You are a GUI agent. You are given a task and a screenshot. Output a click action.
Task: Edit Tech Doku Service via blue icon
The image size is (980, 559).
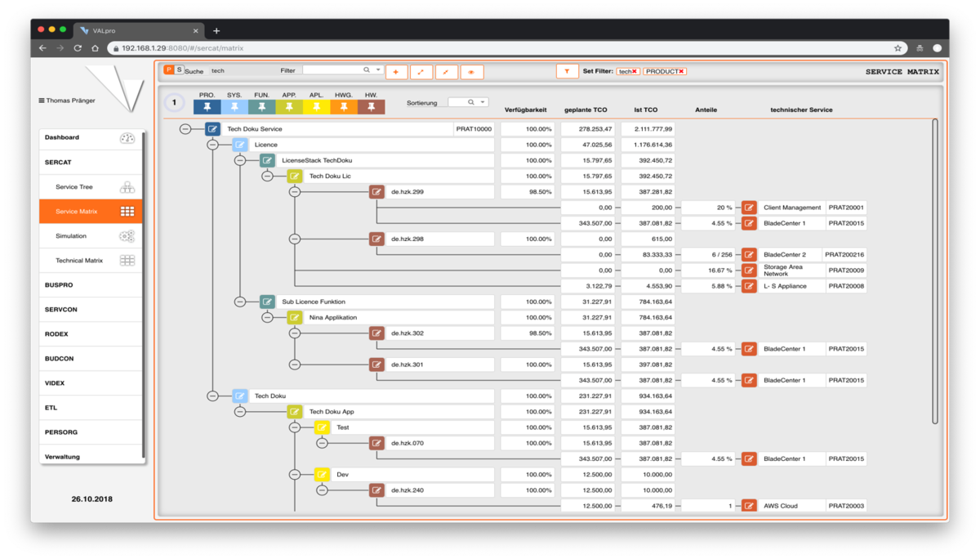pos(212,129)
